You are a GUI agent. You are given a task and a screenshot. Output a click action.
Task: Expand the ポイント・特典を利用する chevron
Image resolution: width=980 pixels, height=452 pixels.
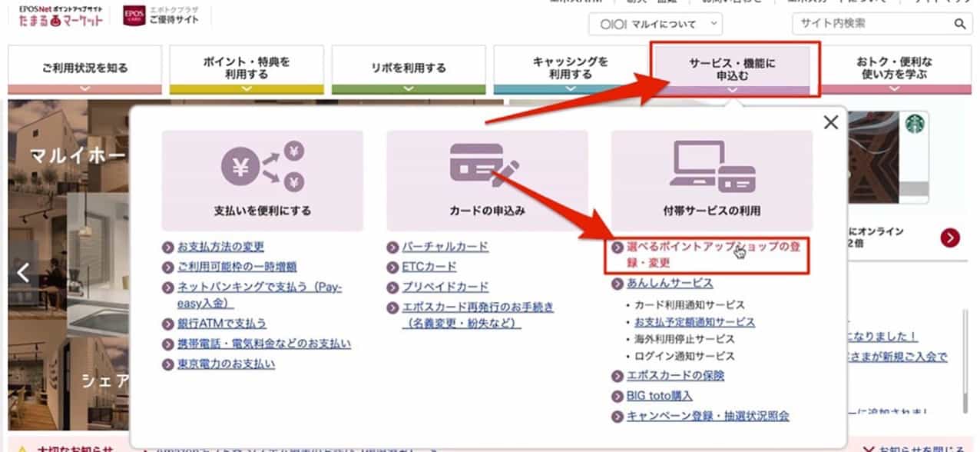click(247, 88)
